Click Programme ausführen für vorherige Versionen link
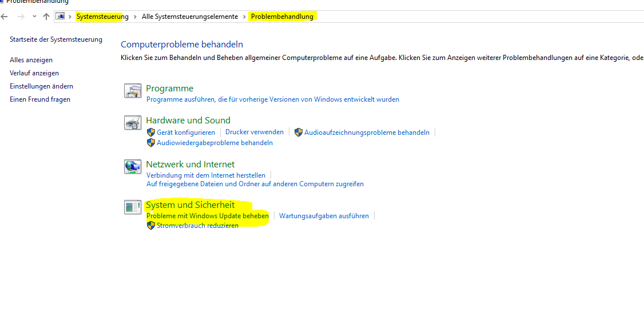 tap(273, 99)
